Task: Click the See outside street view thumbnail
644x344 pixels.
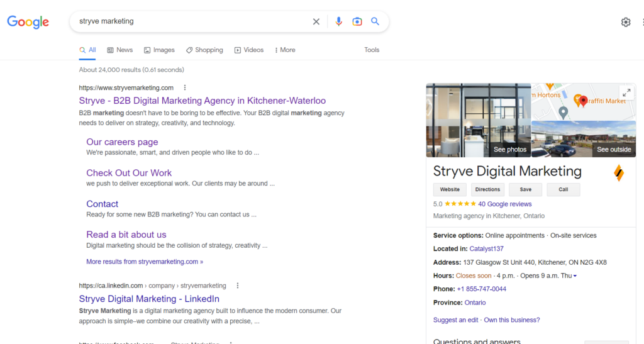Action: 584,139
